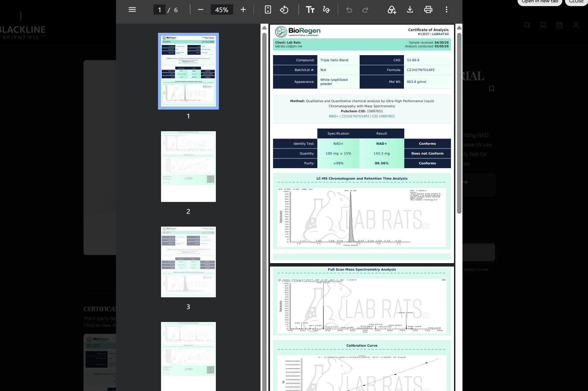The height and width of the screenshot is (391, 588).
Task: Rotate the document counterclockwise
Action: click(284, 10)
